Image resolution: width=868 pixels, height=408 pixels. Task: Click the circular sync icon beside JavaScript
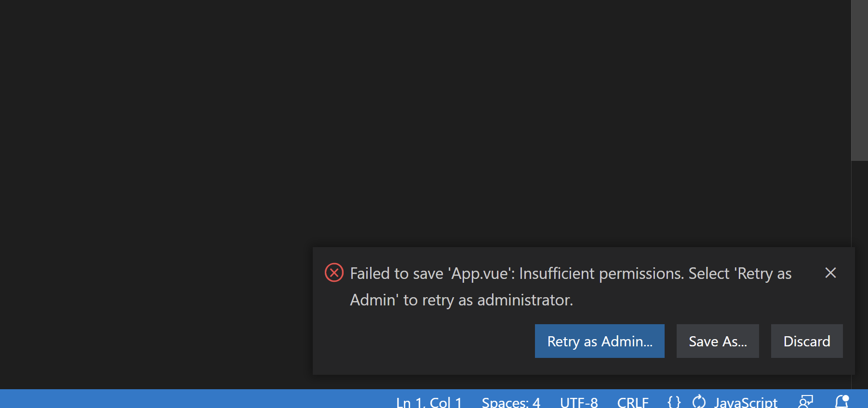pyautogui.click(x=698, y=401)
